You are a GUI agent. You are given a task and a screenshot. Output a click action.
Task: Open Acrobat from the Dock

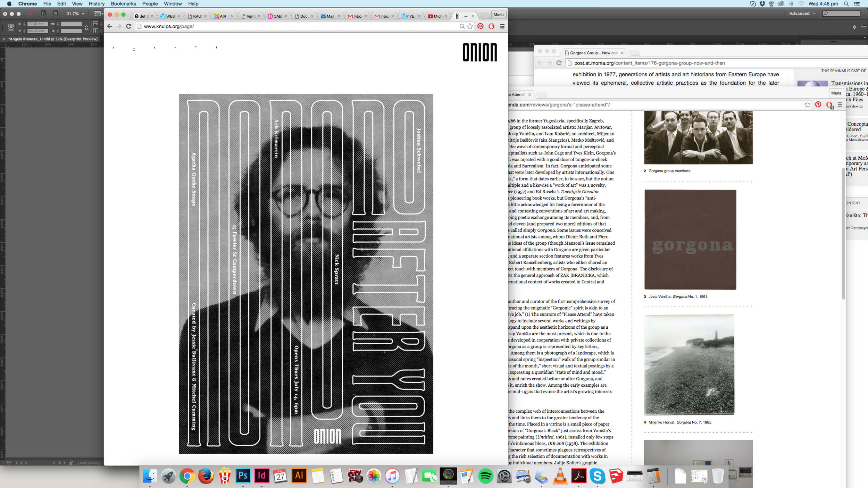click(x=579, y=476)
